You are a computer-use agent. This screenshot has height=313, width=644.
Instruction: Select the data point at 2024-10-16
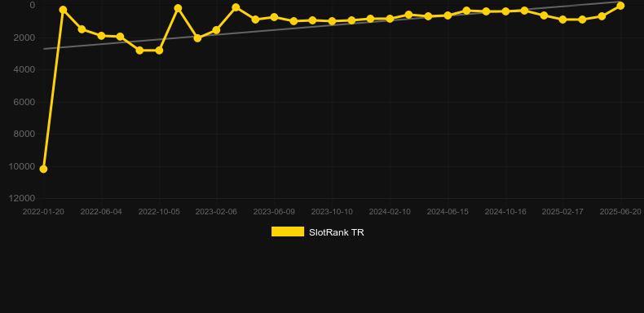(x=505, y=11)
